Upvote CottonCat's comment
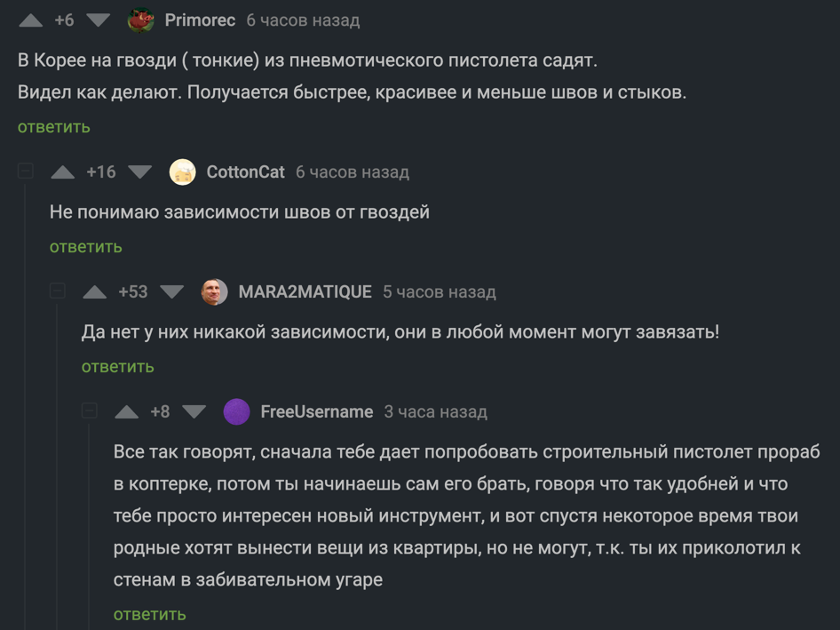Screen dimensions: 840x630 (x=63, y=172)
